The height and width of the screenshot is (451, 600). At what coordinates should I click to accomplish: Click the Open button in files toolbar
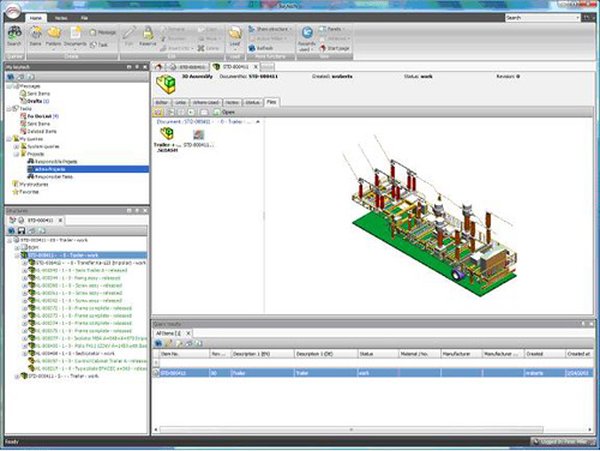(223, 112)
